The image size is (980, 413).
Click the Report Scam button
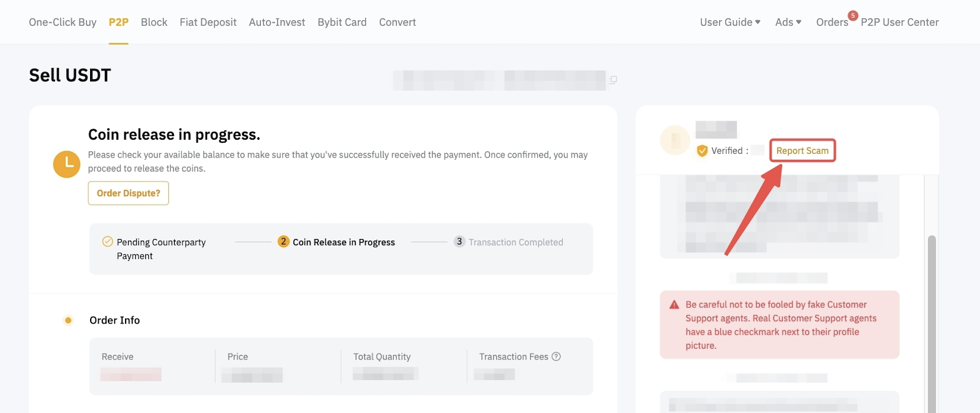coord(802,151)
